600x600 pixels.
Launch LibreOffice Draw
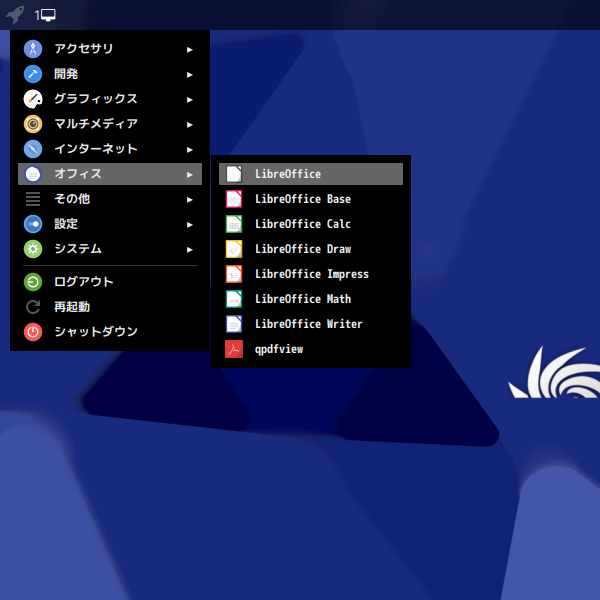[311, 249]
